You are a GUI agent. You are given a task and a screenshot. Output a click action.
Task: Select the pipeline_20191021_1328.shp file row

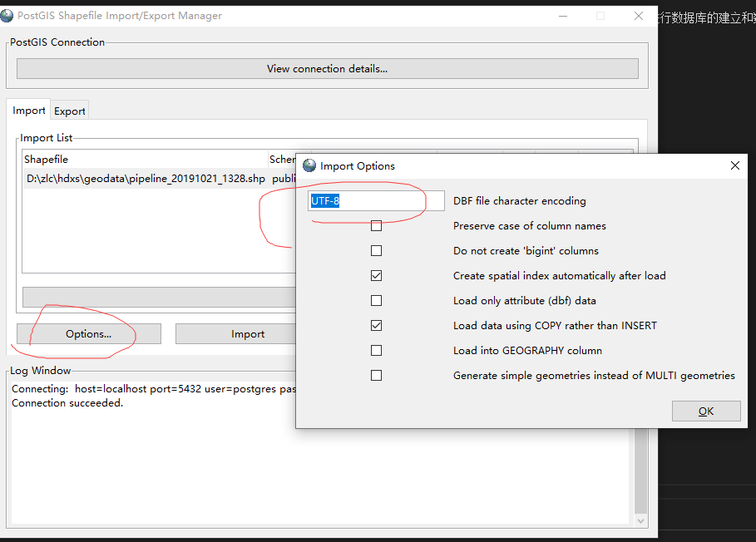pos(146,179)
